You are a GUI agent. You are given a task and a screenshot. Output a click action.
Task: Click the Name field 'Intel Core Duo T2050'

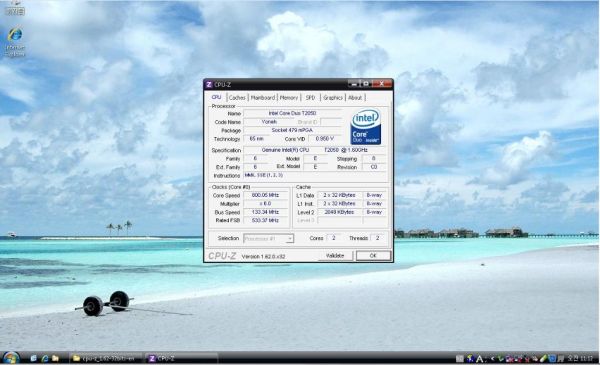[x=292, y=113]
